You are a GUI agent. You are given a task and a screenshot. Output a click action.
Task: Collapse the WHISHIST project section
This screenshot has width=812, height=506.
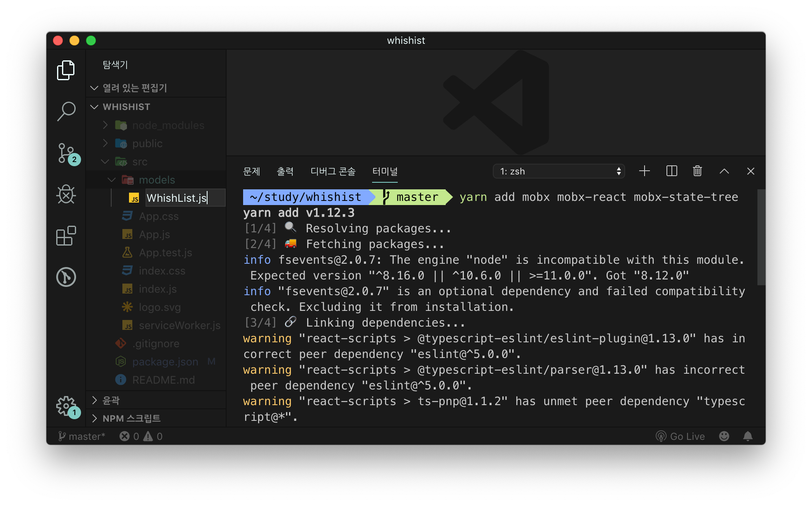(x=156, y=107)
